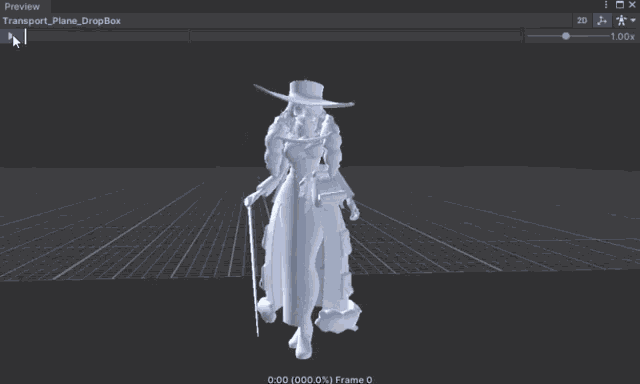Open the Preview window's kebab options menu
Screen dimensions: 640x384
point(606,5)
